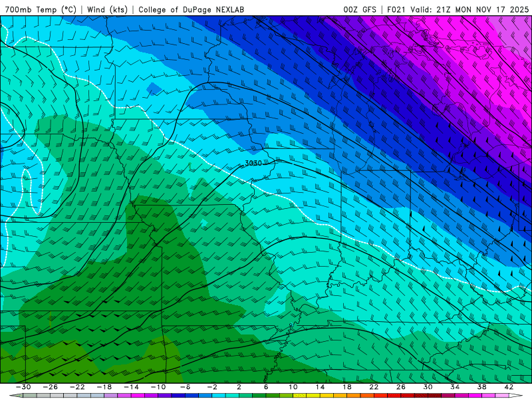The width and height of the screenshot is (532, 399).
Task: Click the '6' colorbar tick label
Action: pos(266,387)
